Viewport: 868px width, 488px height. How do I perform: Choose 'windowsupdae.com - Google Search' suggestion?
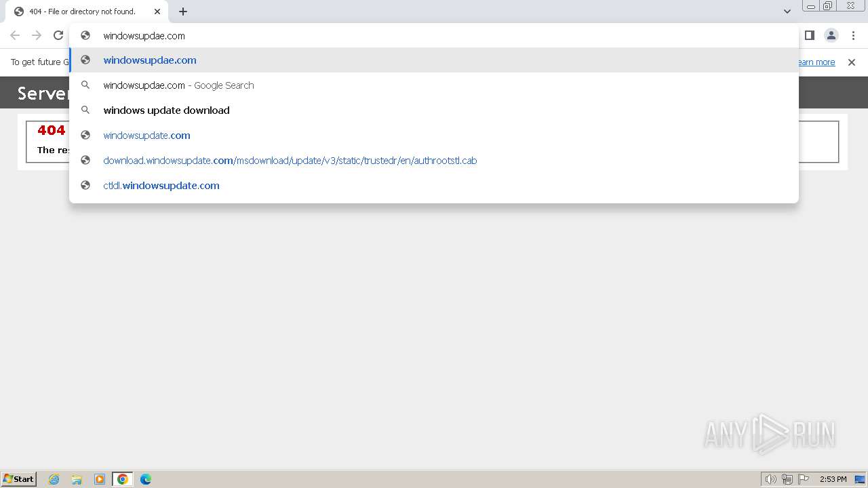coord(434,85)
